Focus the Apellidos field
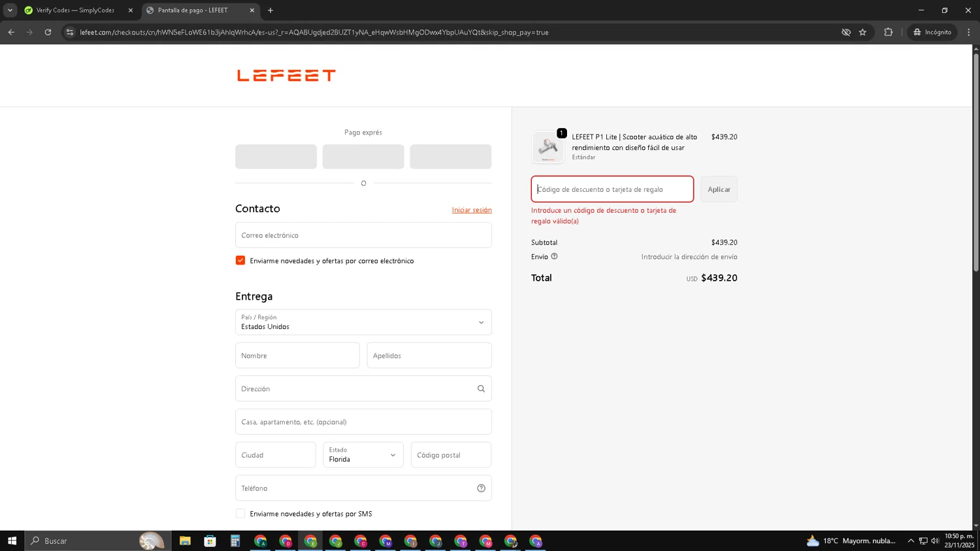 (429, 356)
